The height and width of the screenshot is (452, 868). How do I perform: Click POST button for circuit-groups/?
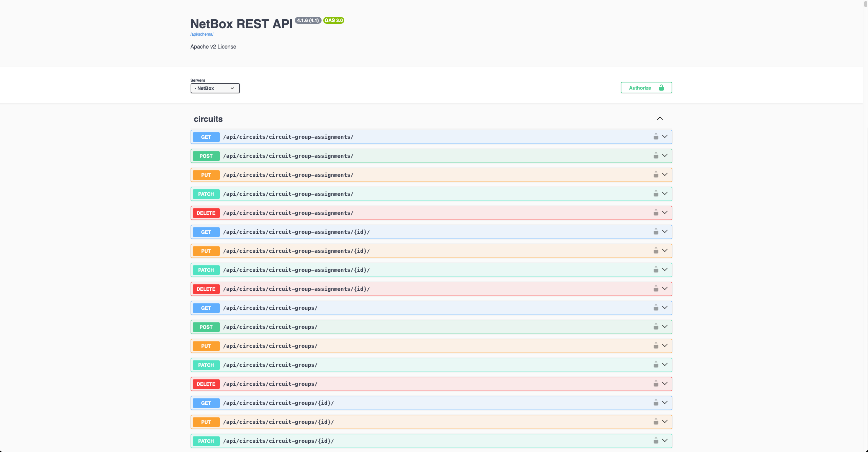pos(206,327)
